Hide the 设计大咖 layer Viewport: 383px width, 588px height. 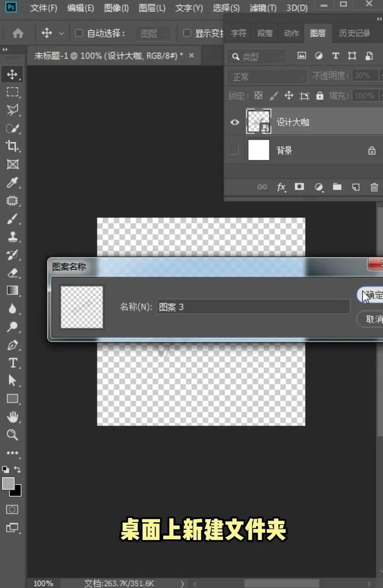pos(235,122)
